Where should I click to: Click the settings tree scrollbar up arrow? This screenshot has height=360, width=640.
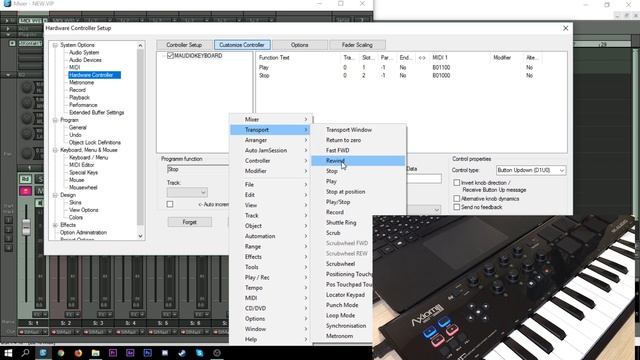tap(140, 45)
